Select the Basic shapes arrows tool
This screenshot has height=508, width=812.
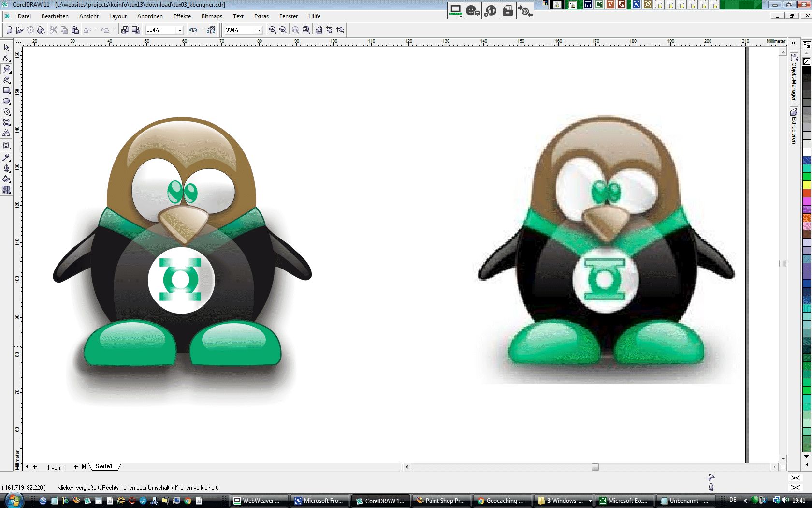(6, 122)
